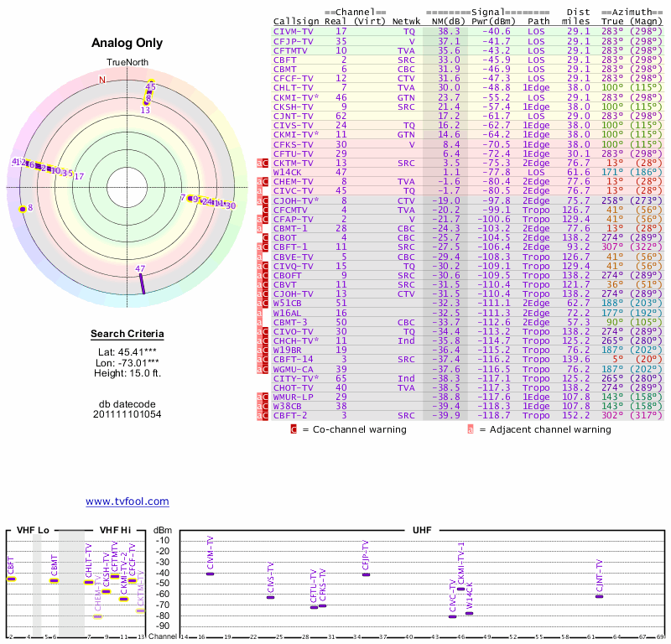Select the CJNT-TV callsign row entry

point(294,116)
